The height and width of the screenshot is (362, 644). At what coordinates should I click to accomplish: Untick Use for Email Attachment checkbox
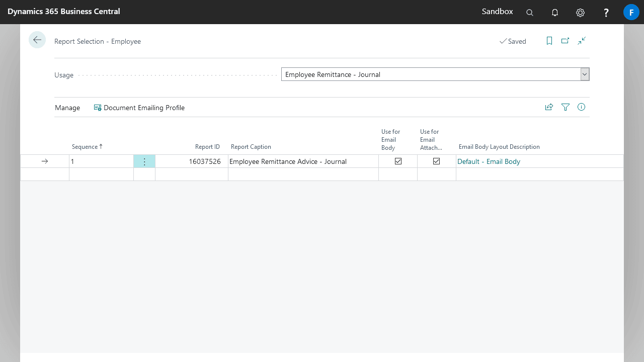pyautogui.click(x=437, y=161)
